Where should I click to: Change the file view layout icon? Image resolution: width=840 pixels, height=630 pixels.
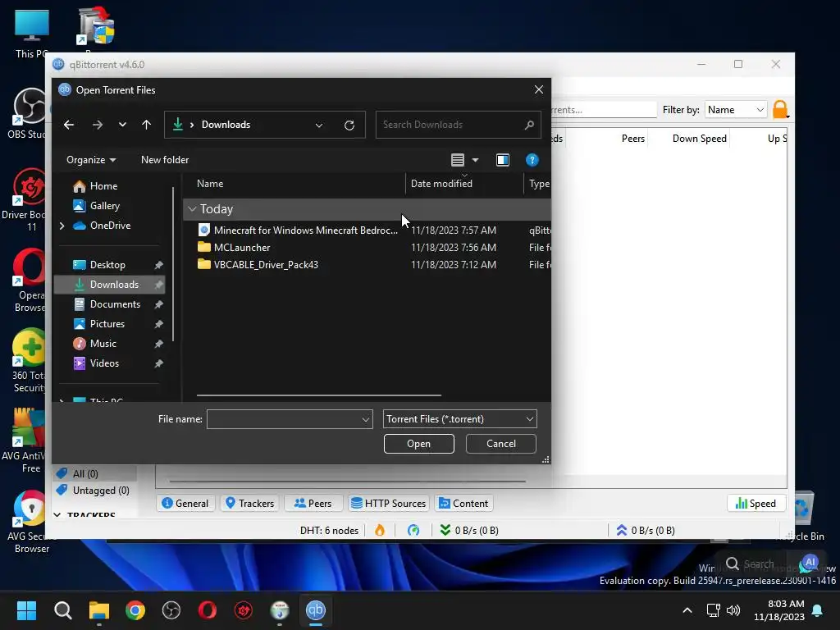point(458,160)
